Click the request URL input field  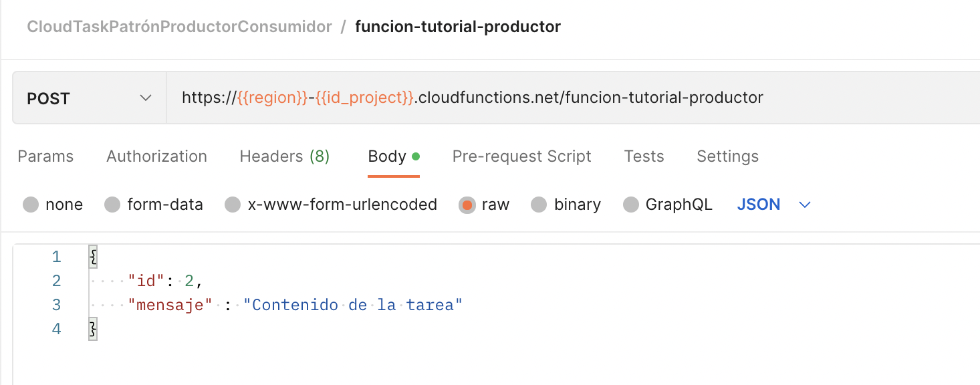click(573, 98)
